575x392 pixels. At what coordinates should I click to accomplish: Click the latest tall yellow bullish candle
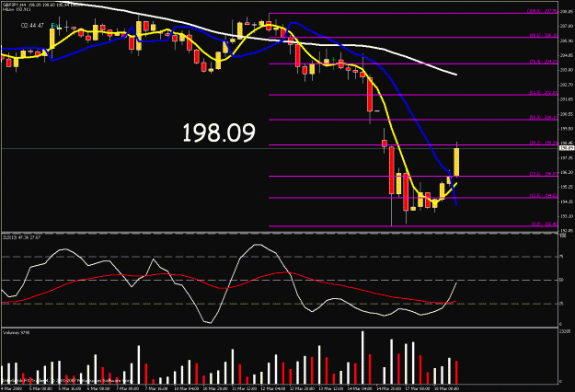point(456,162)
